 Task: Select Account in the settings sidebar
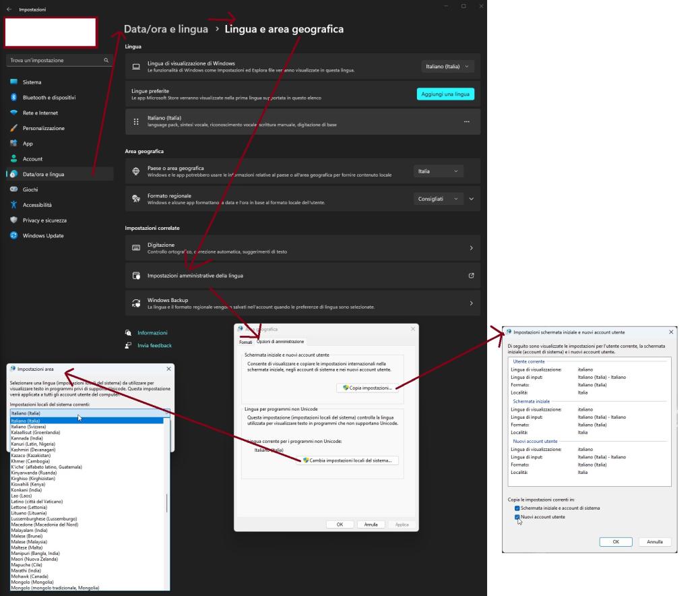click(x=32, y=158)
